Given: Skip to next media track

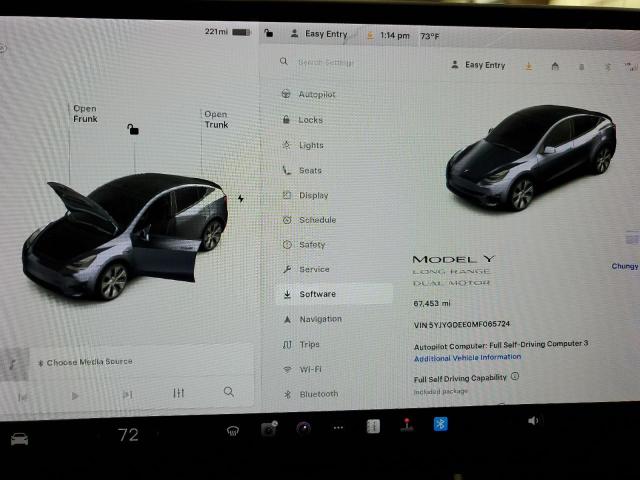Looking at the screenshot, I should [x=127, y=394].
